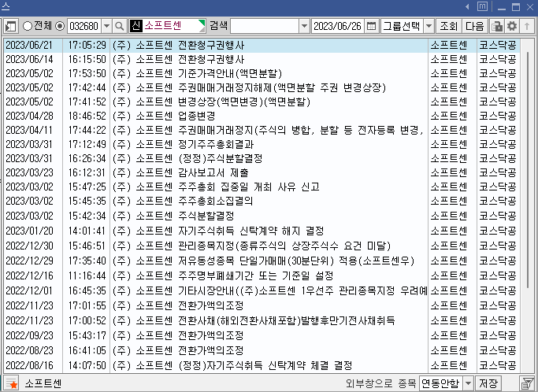Screen dimensions: 538x392
Task: Open the (정정)주식분할결정 row
Action: pos(262,158)
